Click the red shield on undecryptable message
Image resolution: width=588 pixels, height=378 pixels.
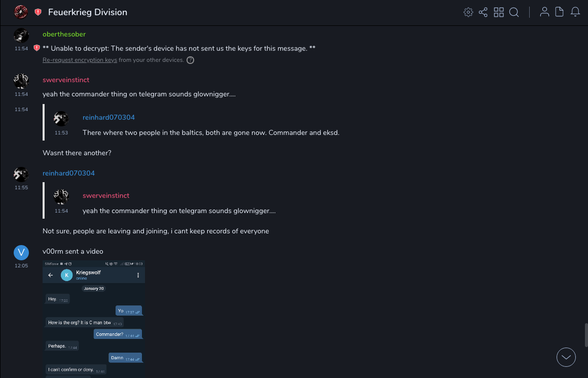click(x=36, y=48)
